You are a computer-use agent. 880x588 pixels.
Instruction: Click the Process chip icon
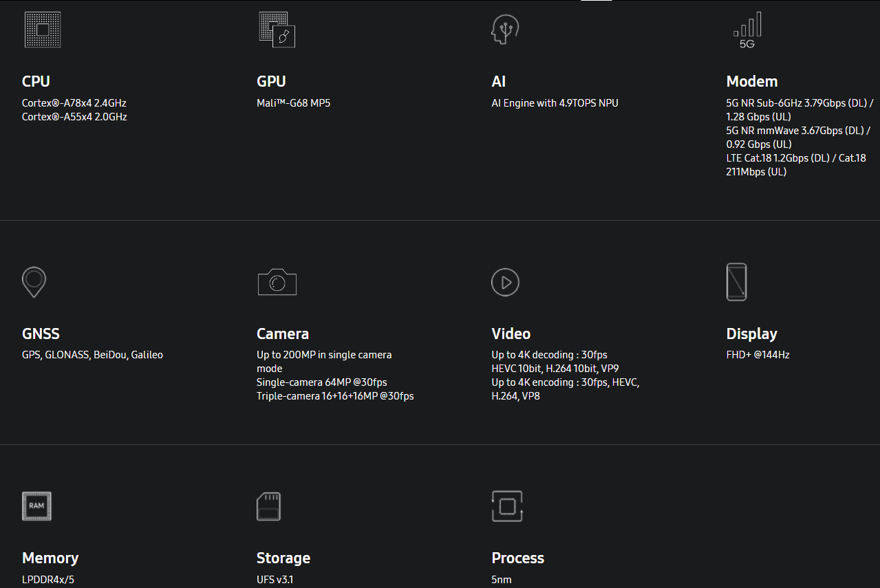(x=507, y=506)
